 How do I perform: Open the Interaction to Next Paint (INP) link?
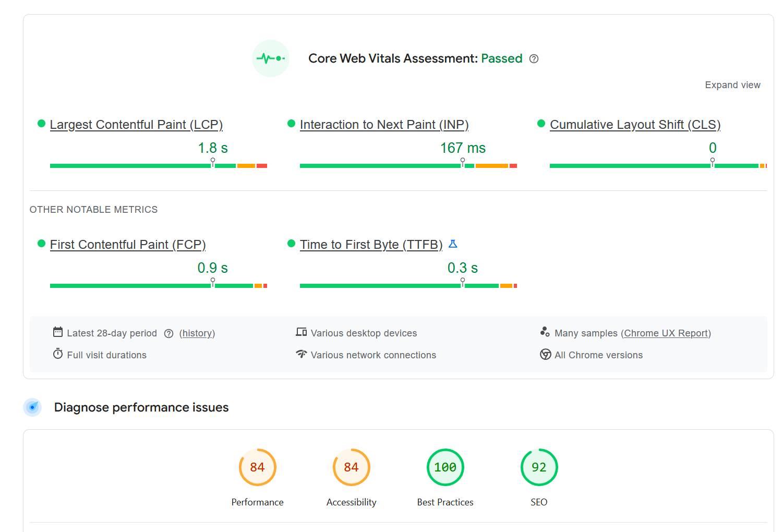(x=384, y=125)
